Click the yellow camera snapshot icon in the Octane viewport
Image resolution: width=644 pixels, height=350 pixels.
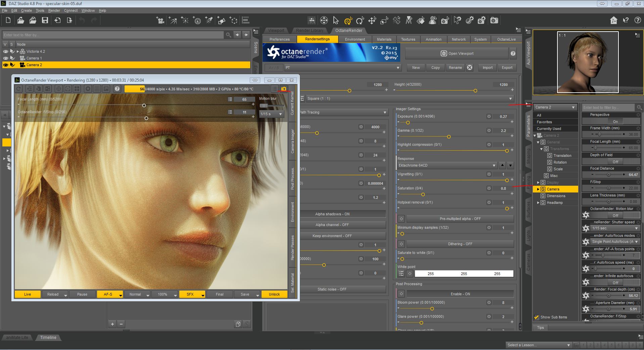click(284, 89)
